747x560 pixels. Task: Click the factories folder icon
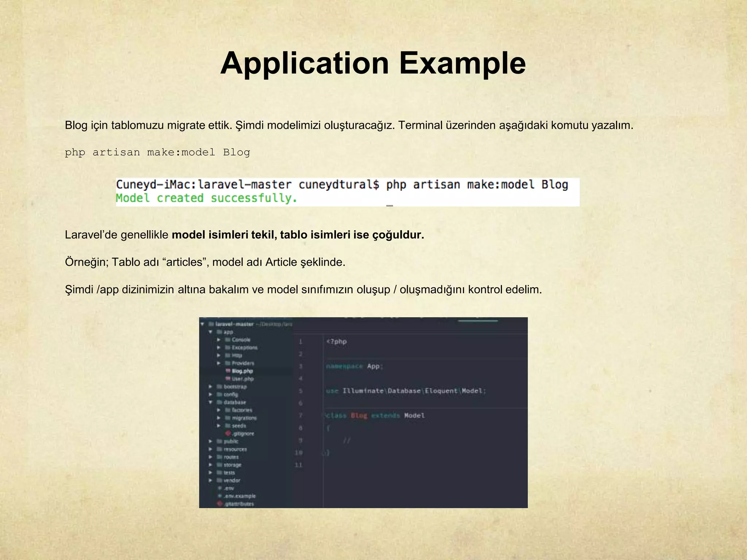coord(228,410)
